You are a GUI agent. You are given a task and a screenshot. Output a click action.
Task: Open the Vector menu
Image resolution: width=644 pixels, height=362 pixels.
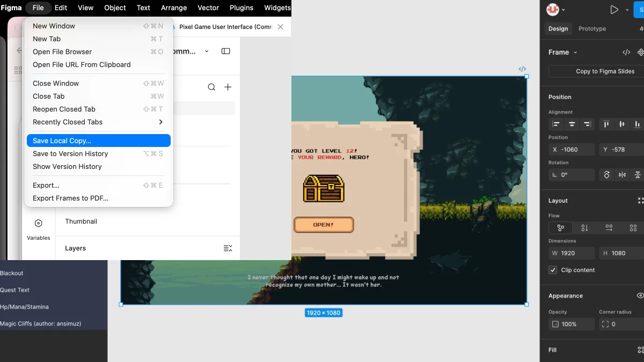click(208, 8)
